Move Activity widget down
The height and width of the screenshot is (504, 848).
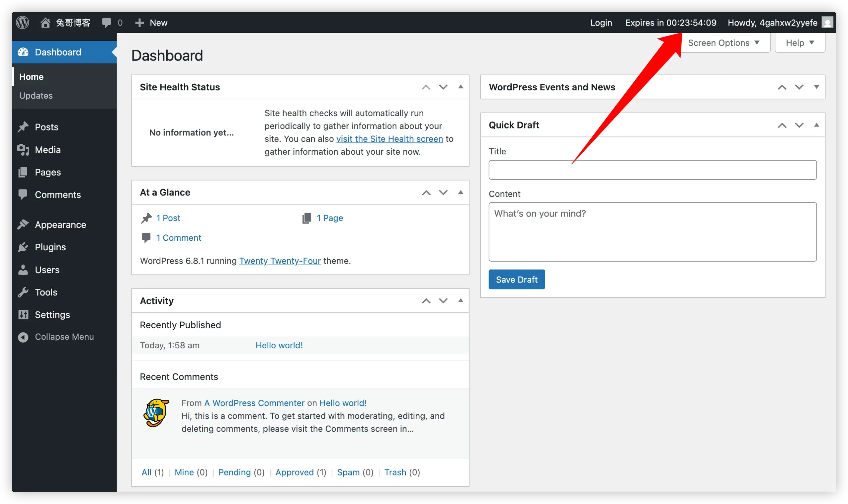[443, 301]
